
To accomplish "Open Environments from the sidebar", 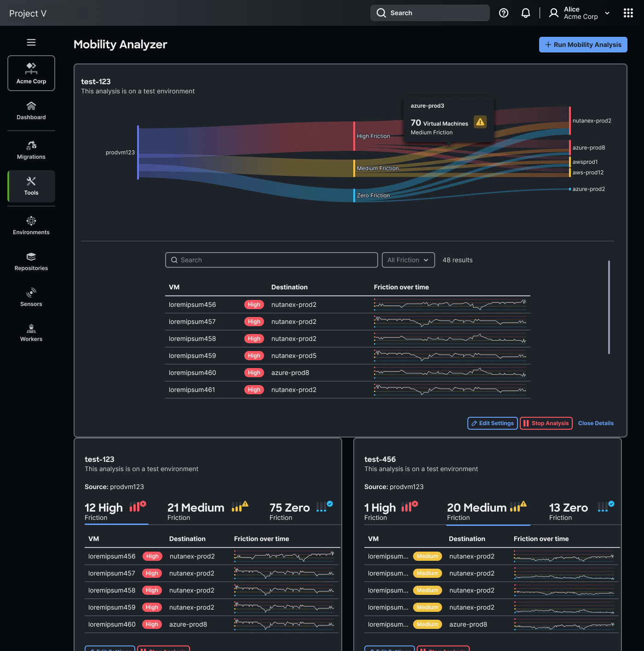I will coord(31,226).
